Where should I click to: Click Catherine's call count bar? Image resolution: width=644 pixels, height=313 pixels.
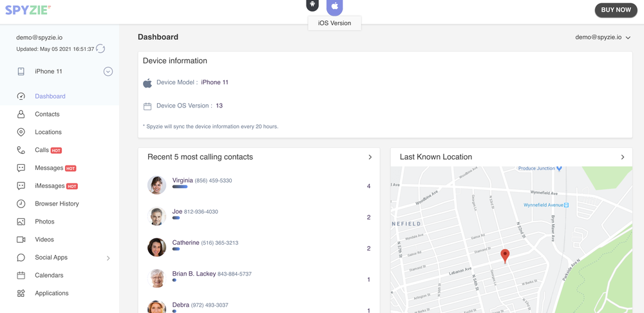[176, 249]
